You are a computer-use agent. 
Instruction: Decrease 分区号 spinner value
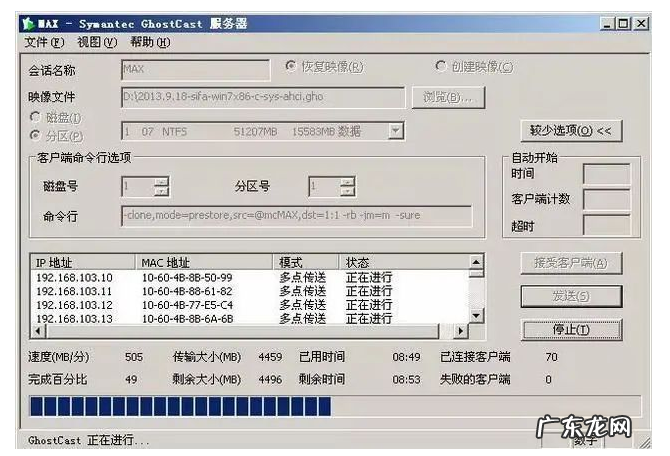click(348, 191)
